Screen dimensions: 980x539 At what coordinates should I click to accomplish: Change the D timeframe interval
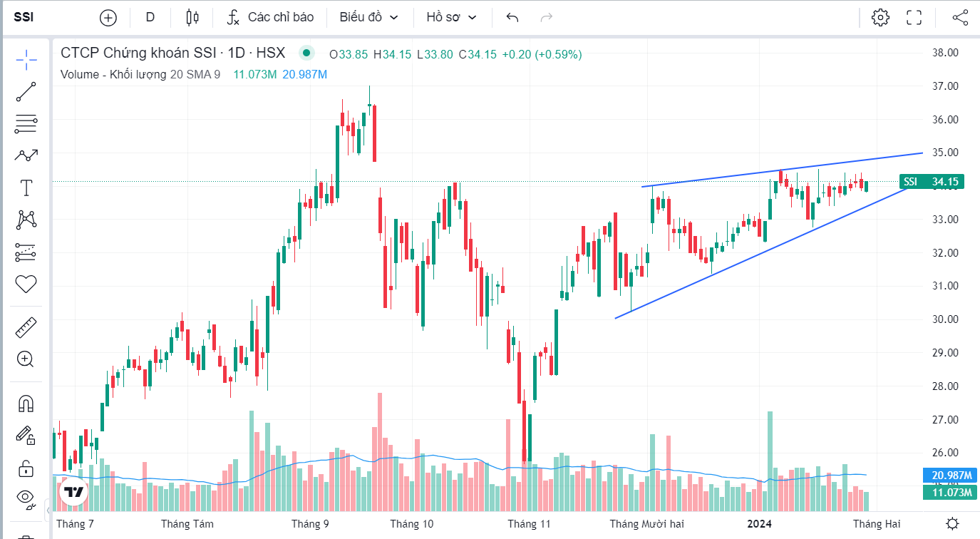pos(150,17)
